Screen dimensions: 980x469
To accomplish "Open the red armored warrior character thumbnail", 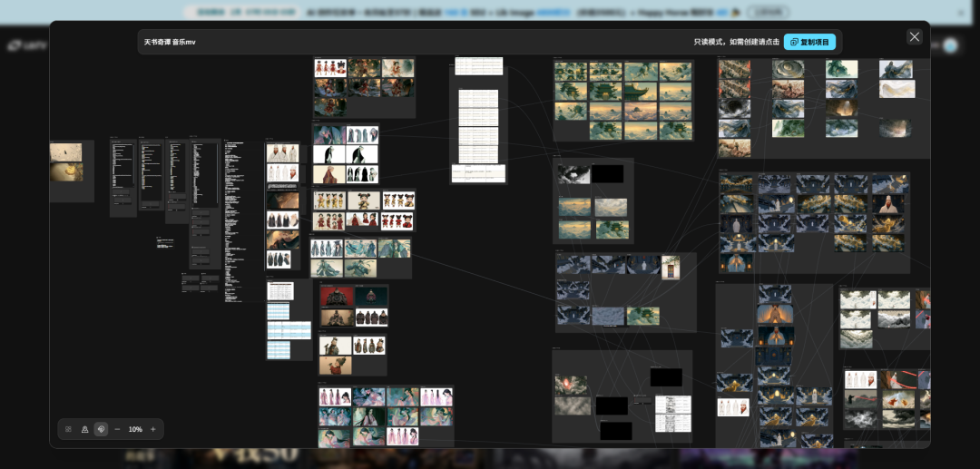I will (337, 298).
